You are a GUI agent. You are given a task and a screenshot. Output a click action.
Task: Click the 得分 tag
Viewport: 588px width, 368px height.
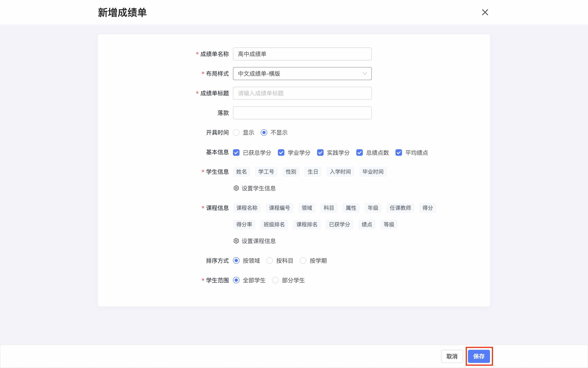(428, 208)
